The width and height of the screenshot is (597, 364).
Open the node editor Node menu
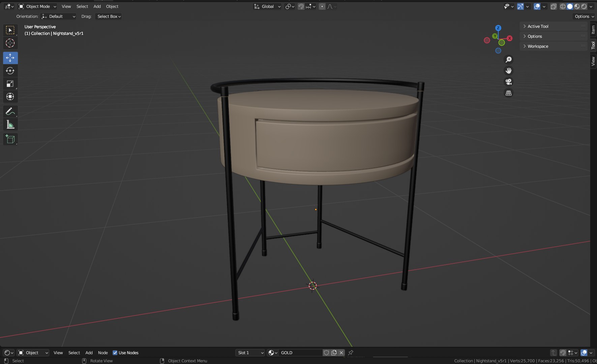tap(103, 353)
